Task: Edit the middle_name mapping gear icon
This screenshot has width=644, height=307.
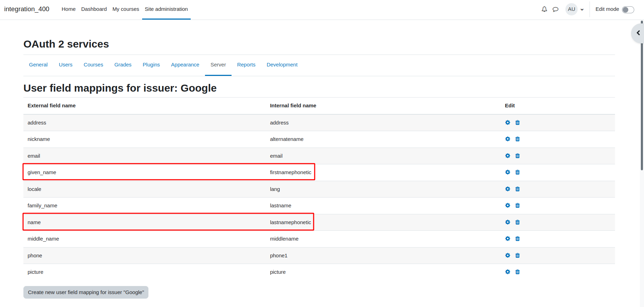Action: 508,238
